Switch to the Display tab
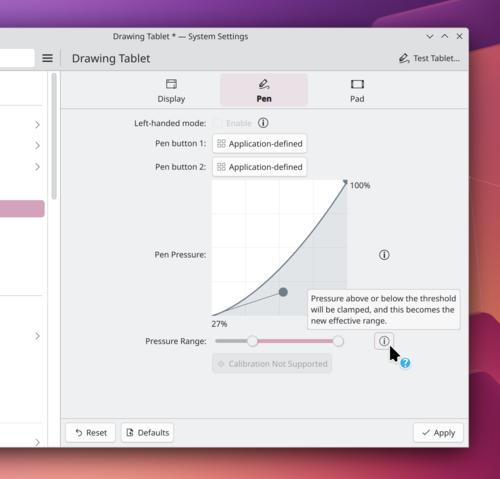 click(171, 90)
